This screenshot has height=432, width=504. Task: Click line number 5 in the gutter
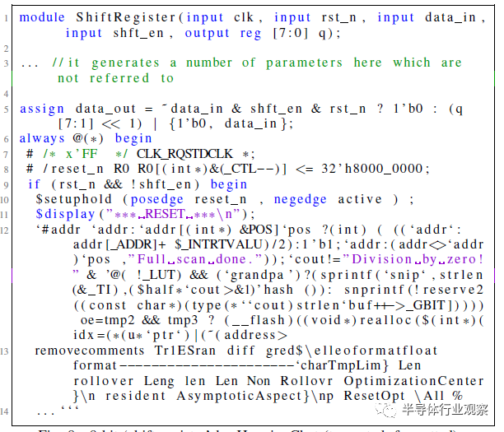click(6, 109)
